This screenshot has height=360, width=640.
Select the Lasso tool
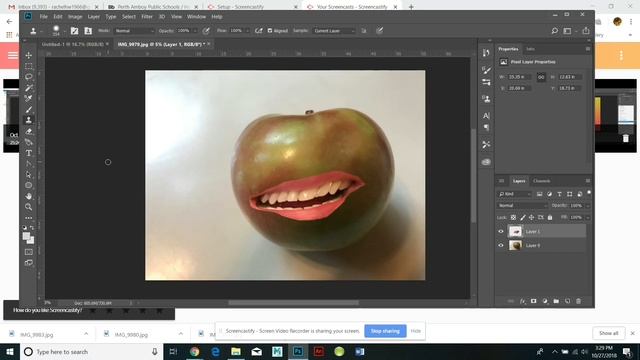pos(29,77)
